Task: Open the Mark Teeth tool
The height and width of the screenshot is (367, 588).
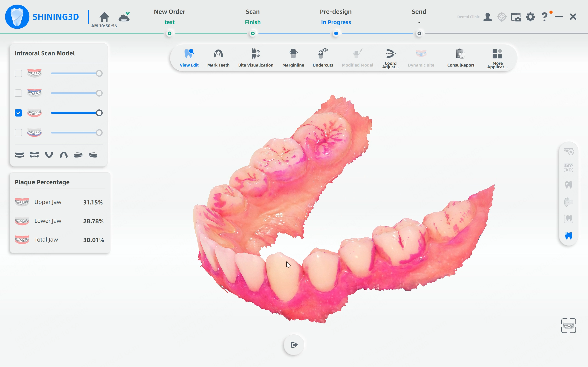Action: [x=218, y=58]
